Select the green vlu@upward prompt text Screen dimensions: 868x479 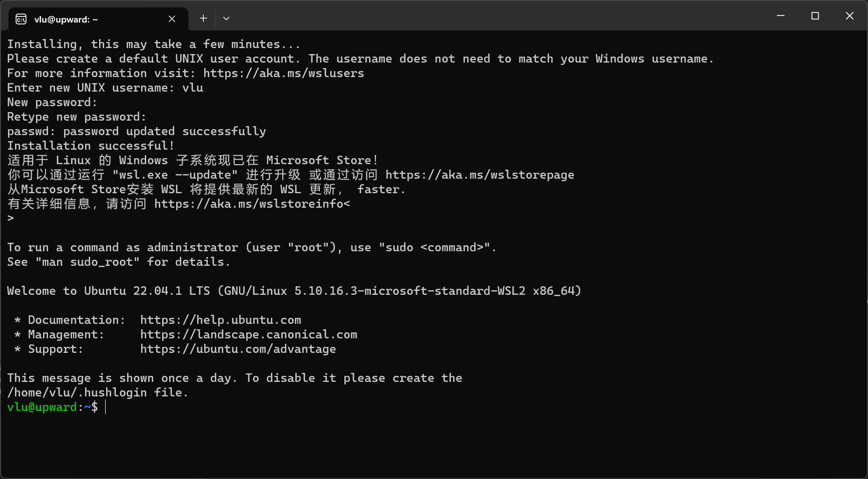43,407
